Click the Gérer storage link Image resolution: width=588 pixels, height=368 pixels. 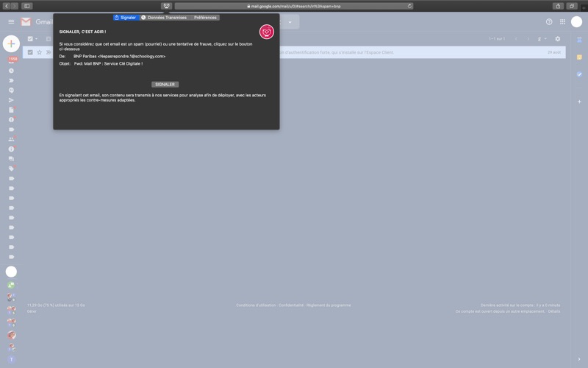(32, 311)
